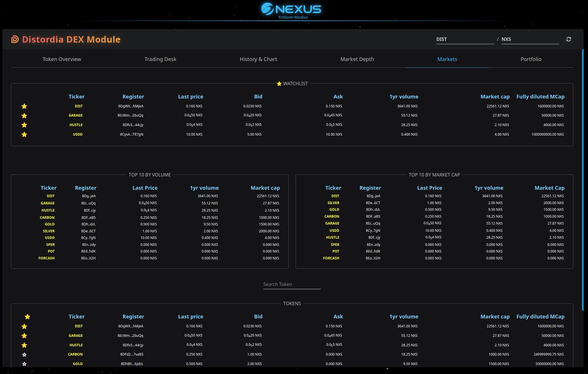The height and width of the screenshot is (374, 588).
Task: Add GOLD to watchlist via its star
Action: tap(24, 364)
